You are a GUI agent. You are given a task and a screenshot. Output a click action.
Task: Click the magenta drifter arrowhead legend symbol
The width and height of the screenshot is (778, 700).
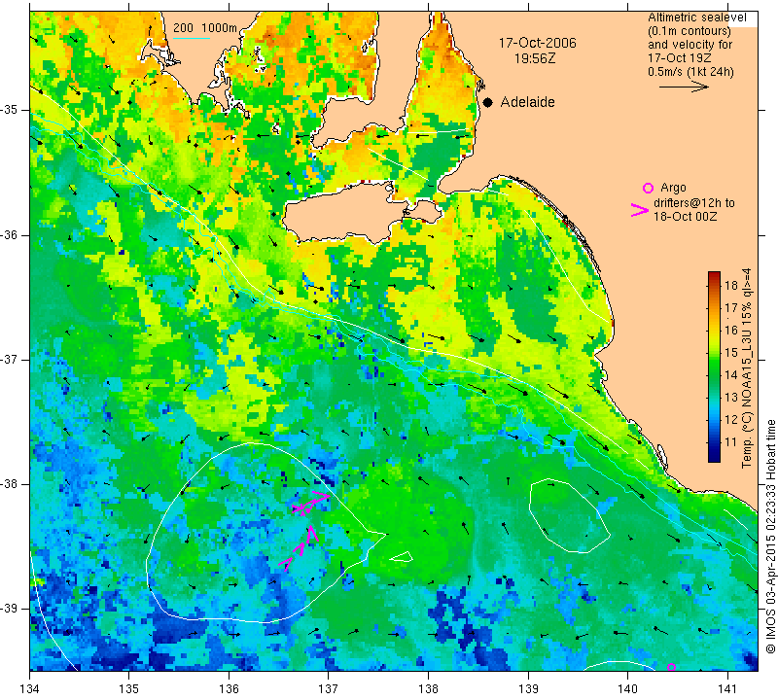[639, 210]
